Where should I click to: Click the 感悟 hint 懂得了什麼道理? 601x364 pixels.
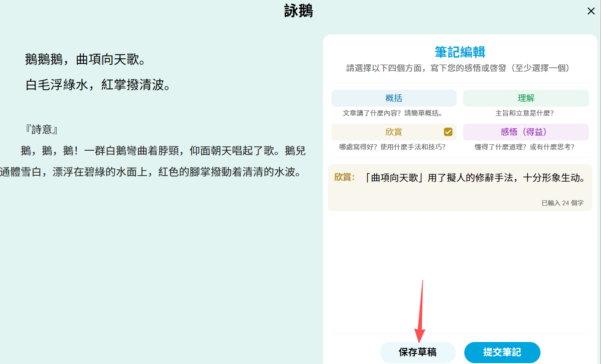(524, 147)
